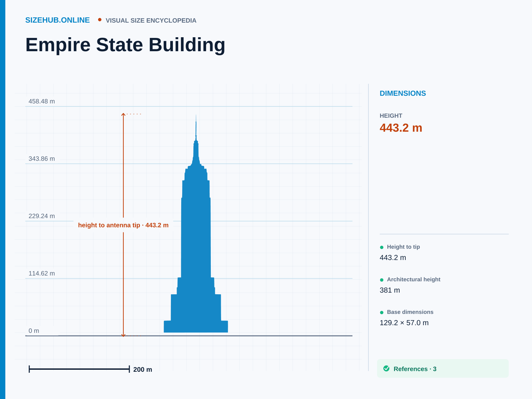This screenshot has height=399, width=532.
Task: Select the Empire State Building page title
Action: 125,45
